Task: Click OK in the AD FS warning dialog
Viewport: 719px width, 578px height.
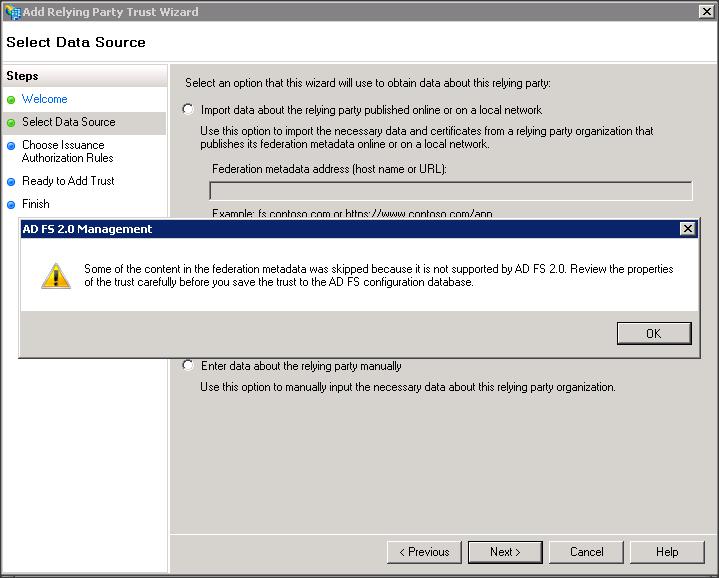Action: [654, 333]
